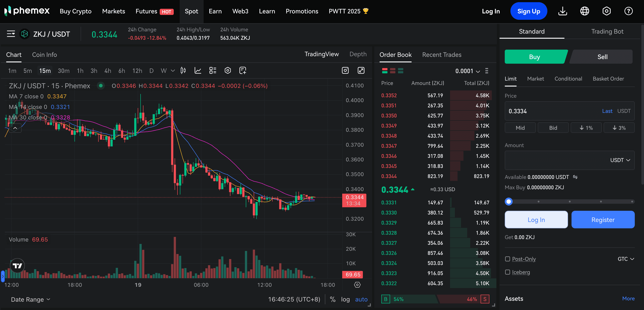
Task: Open the download app icon
Action: pyautogui.click(x=563, y=11)
